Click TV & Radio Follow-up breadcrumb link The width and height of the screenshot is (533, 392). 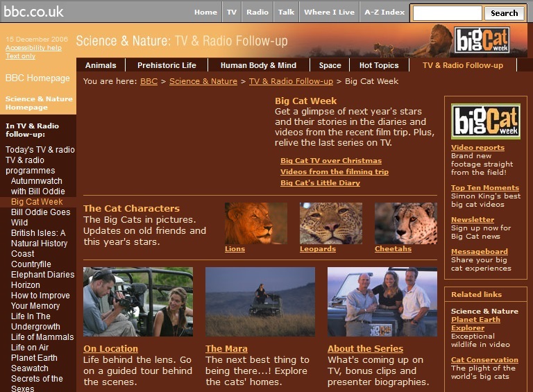pyautogui.click(x=291, y=81)
